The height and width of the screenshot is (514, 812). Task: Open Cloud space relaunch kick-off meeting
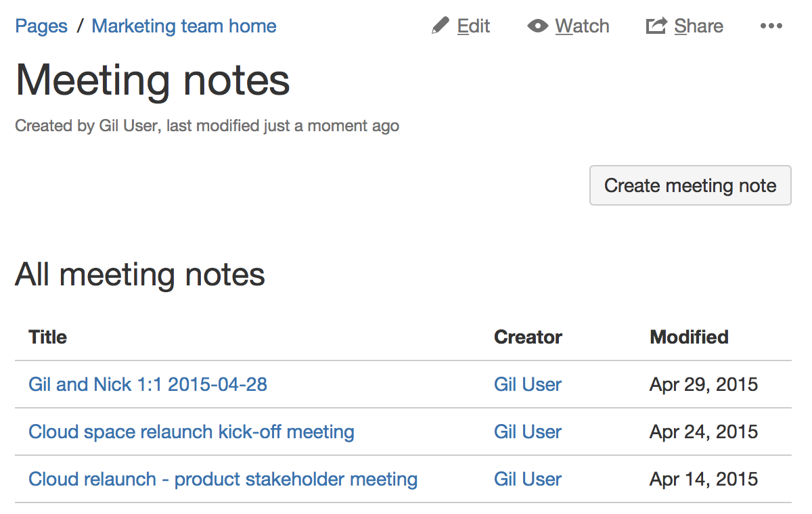(x=191, y=431)
